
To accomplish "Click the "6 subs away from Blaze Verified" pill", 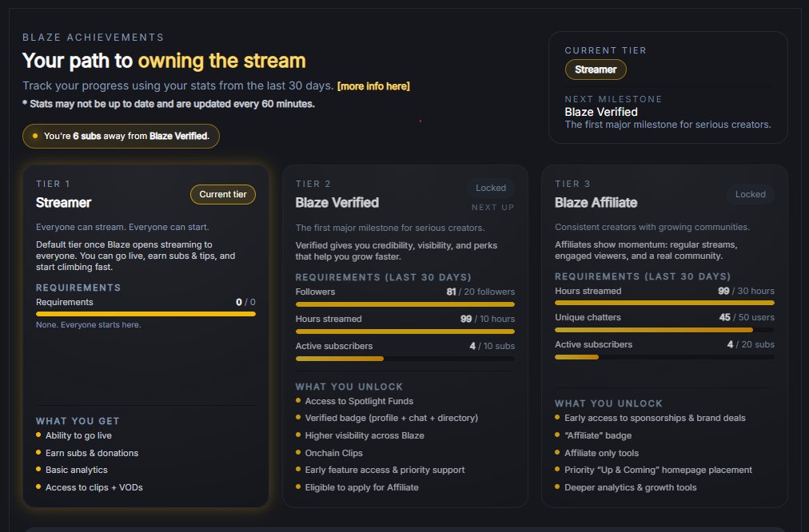I will (121, 136).
